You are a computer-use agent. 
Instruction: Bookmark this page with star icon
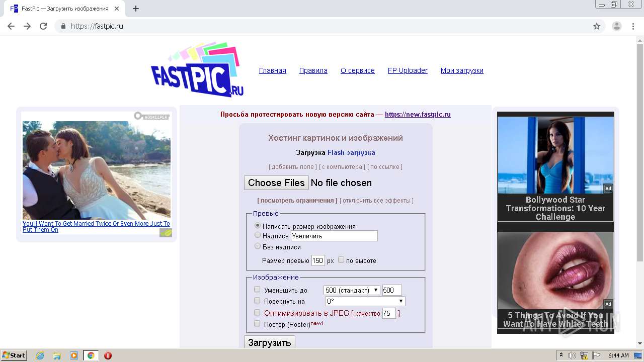pyautogui.click(x=597, y=26)
